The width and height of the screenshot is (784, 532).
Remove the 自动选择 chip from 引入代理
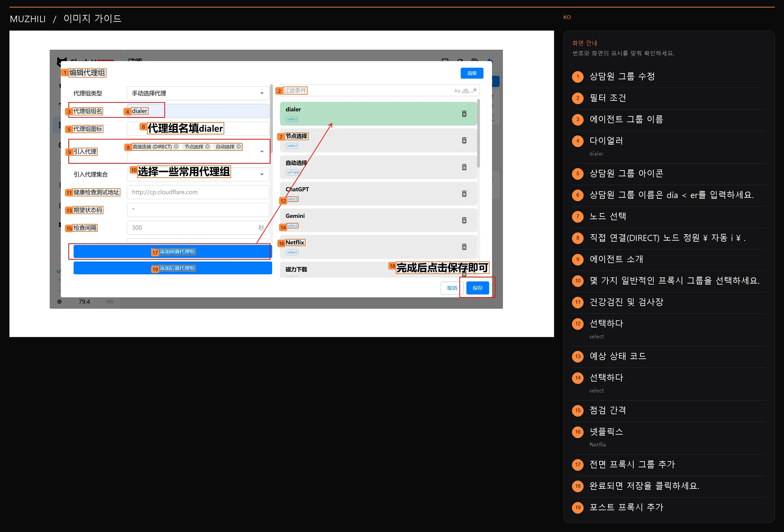pyautogui.click(x=239, y=147)
